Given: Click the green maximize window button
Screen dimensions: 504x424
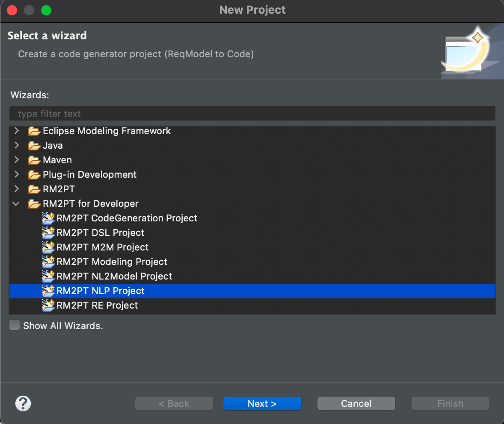Looking at the screenshot, I should (x=46, y=10).
